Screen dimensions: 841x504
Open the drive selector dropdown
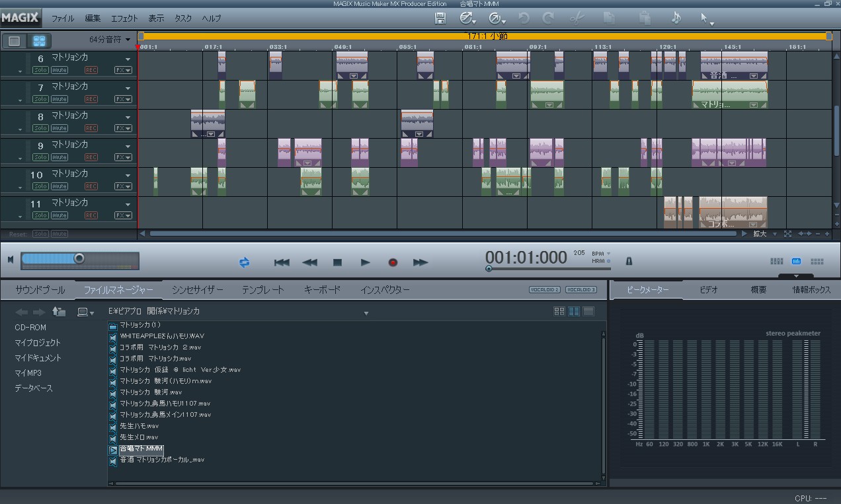[86, 312]
